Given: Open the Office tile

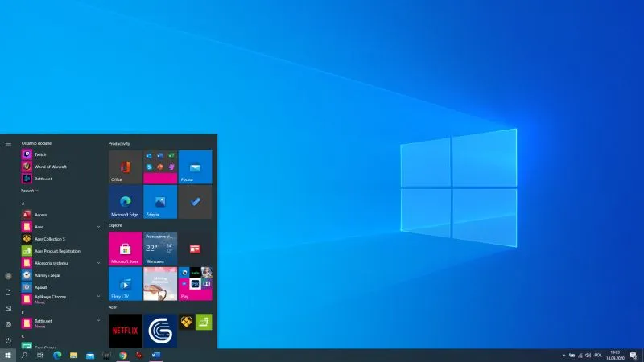Looking at the screenshot, I should pos(126,167).
